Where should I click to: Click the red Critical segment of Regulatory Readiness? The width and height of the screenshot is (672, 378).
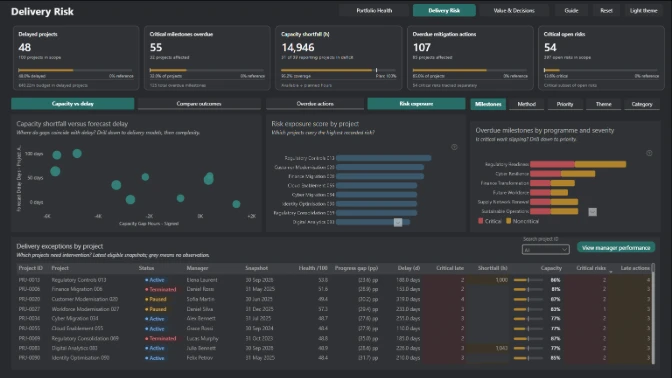552,164
